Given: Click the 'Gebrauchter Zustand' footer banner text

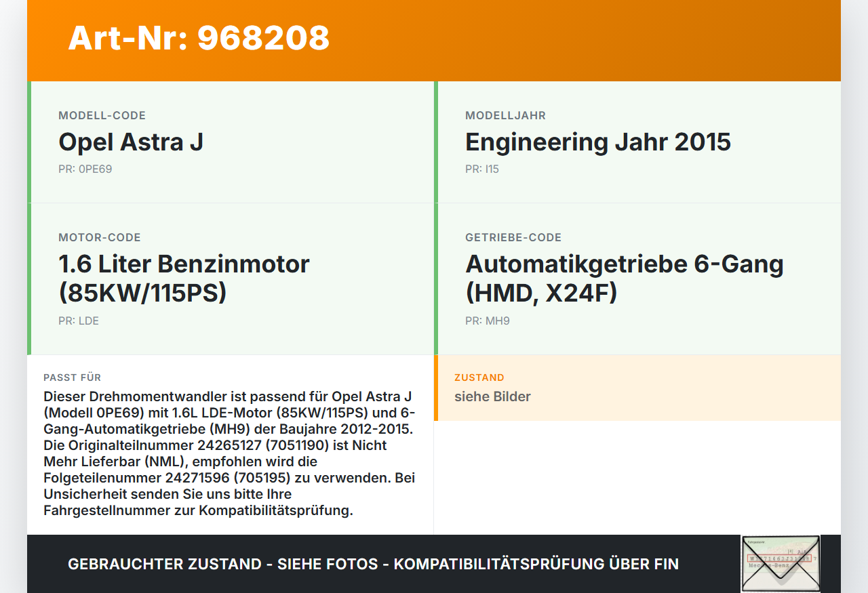Looking at the screenshot, I should 373,564.
